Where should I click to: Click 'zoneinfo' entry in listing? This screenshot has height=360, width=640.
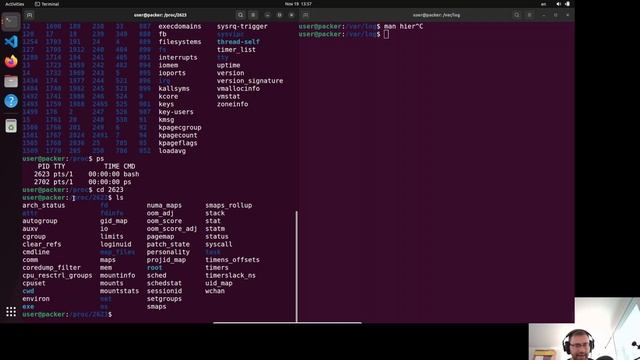coord(232,104)
